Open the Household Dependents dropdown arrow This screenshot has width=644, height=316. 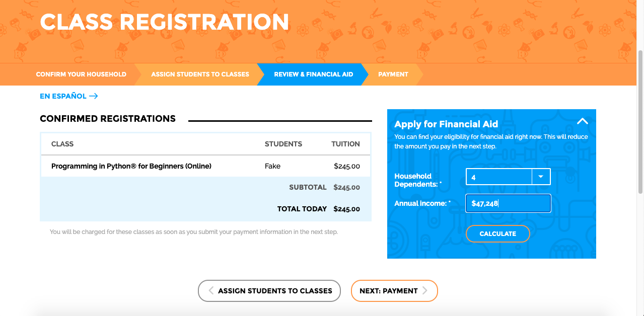pos(541,177)
